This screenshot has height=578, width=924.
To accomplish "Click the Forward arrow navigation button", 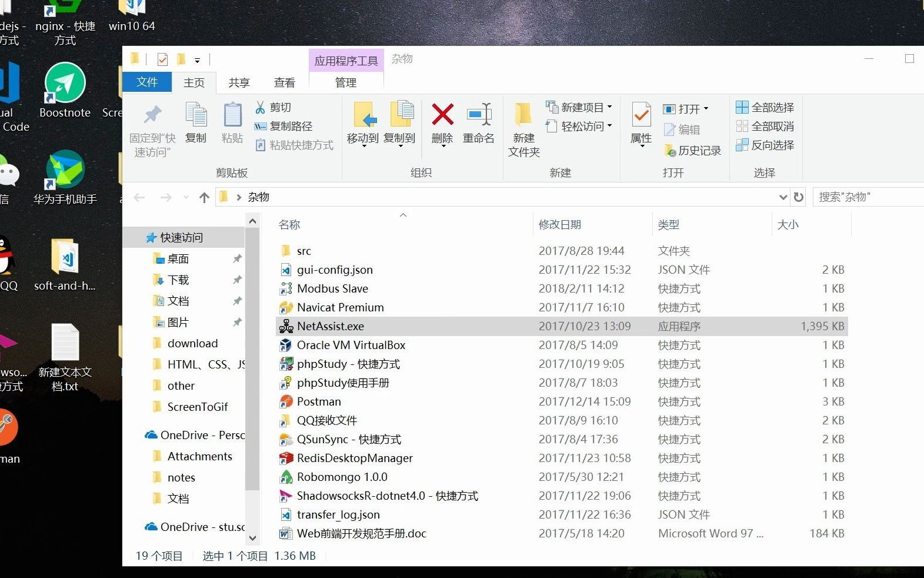I will pyautogui.click(x=166, y=197).
